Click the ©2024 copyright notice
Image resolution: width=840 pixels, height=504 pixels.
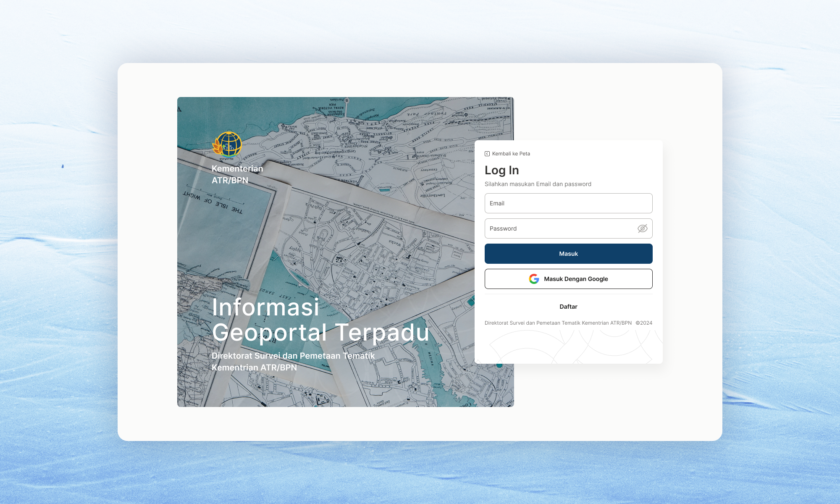[644, 323]
